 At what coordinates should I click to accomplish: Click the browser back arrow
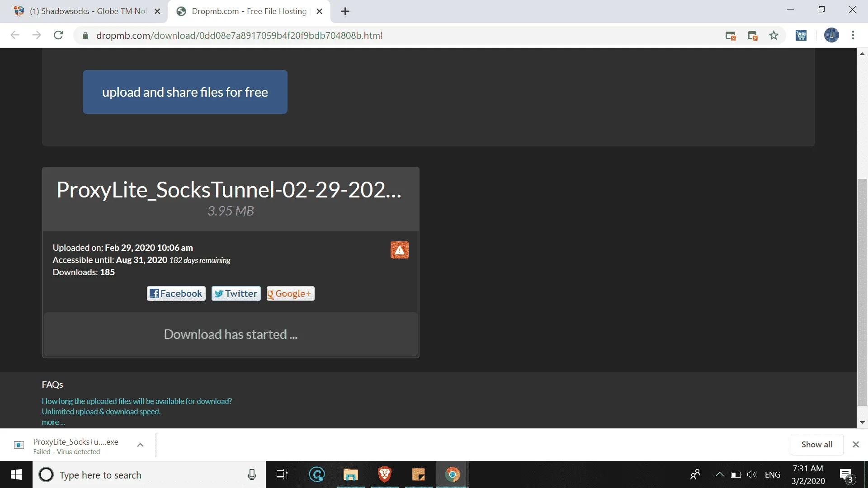pos(15,35)
